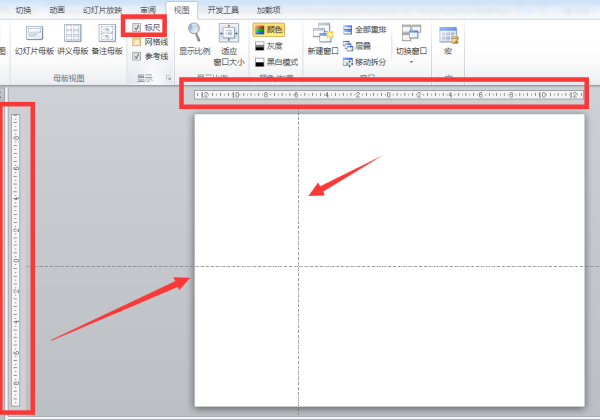
Task: Switch to the 加载项 add-ins tab
Action: coord(269,10)
